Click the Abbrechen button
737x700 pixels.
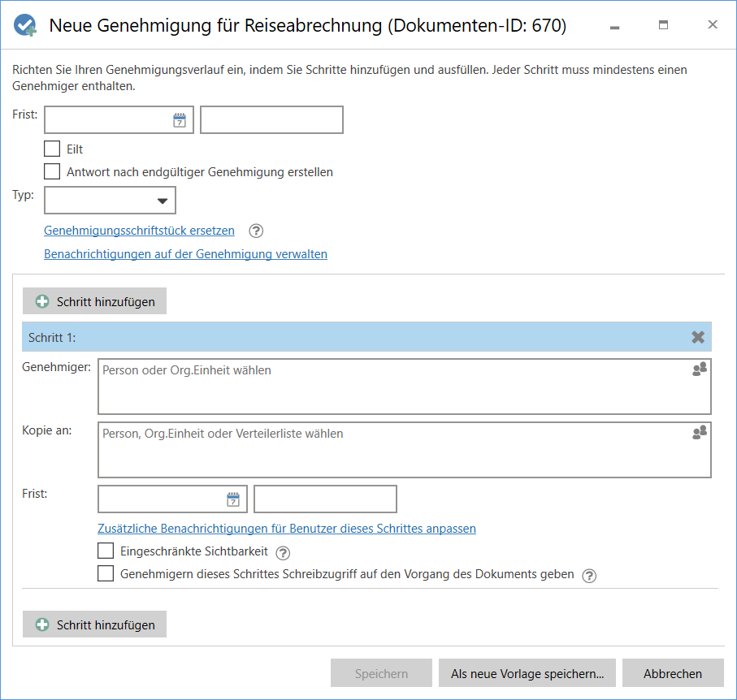coord(673,673)
